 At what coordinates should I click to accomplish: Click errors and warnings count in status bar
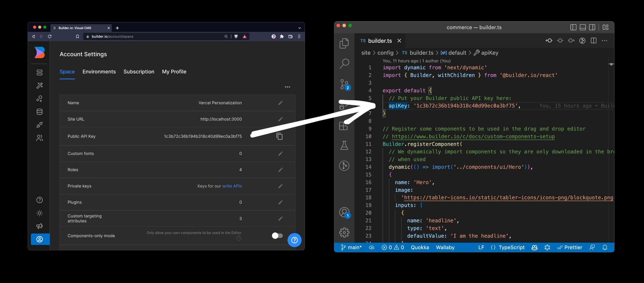(393, 247)
